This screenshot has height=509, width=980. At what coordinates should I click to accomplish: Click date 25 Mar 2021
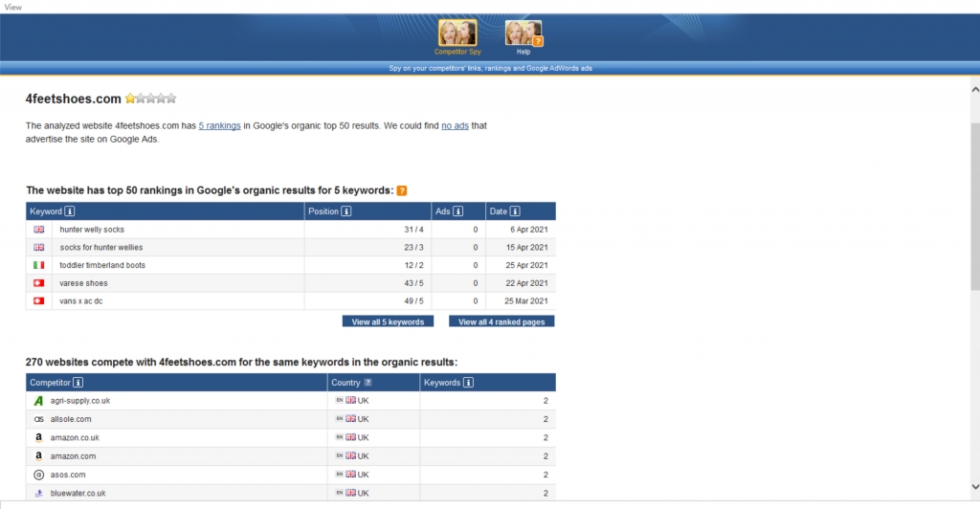tap(526, 301)
